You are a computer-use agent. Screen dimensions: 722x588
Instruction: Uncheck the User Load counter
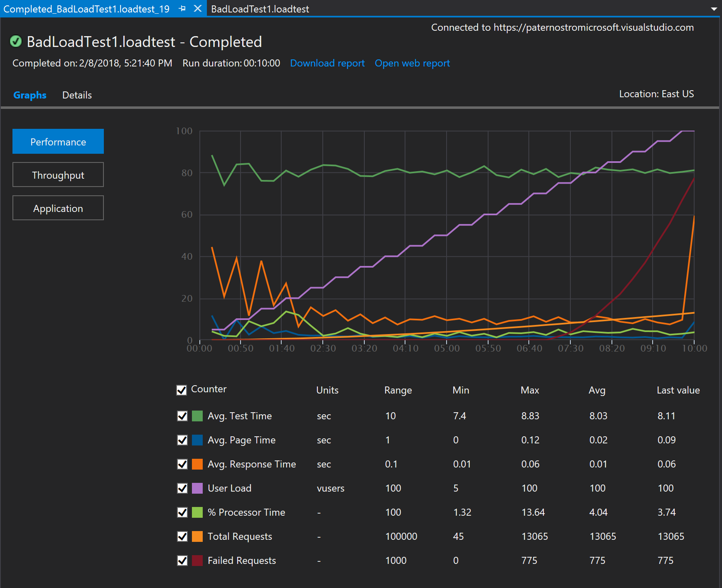pyautogui.click(x=182, y=488)
